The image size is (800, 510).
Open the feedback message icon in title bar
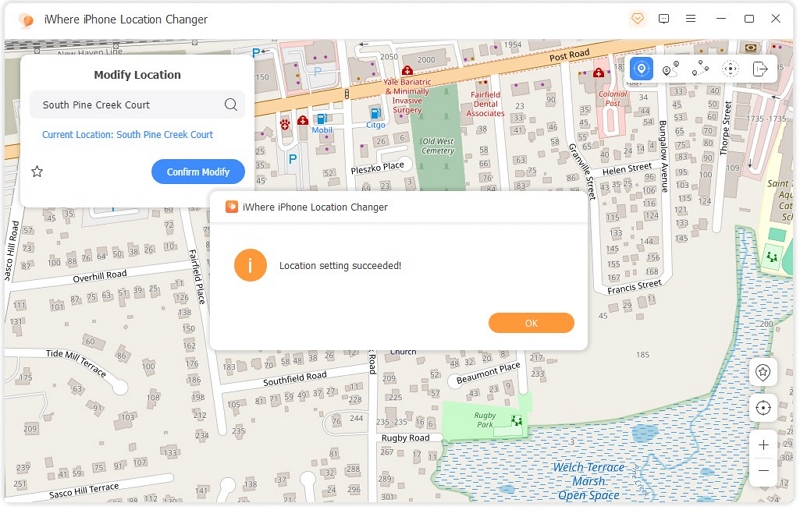coord(664,19)
